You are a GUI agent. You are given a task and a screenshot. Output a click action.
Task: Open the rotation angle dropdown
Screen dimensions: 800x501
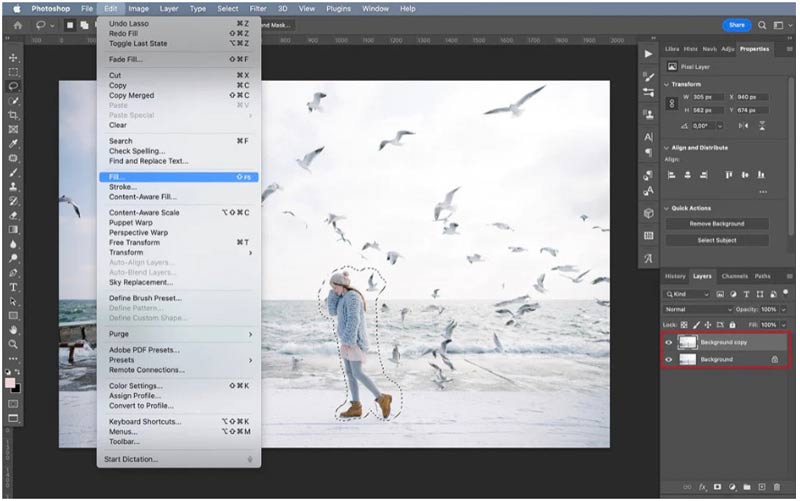pos(720,126)
